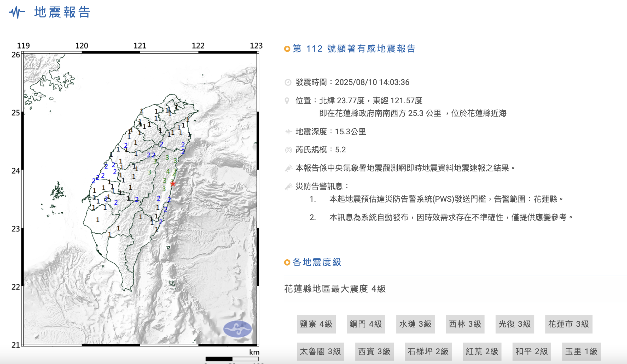This screenshot has height=364, width=627.
Task: Select the 太魯閣 3級 intensity tag
Action: (320, 351)
